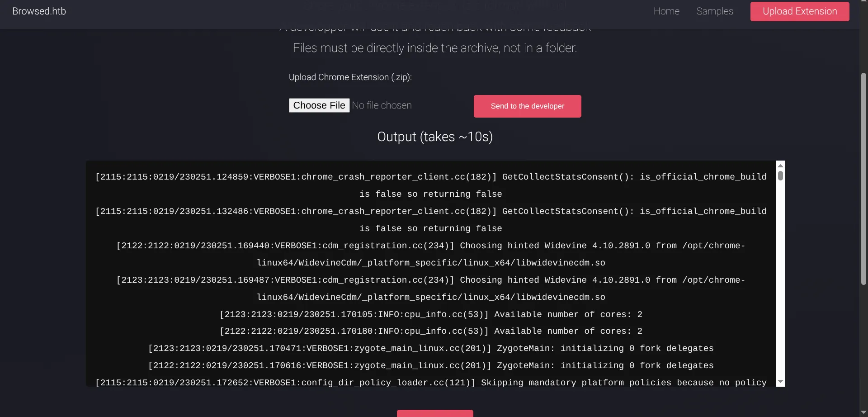The height and width of the screenshot is (417, 868).
Task: Click the zygote_main log line 230251.170471
Action: 431,348
